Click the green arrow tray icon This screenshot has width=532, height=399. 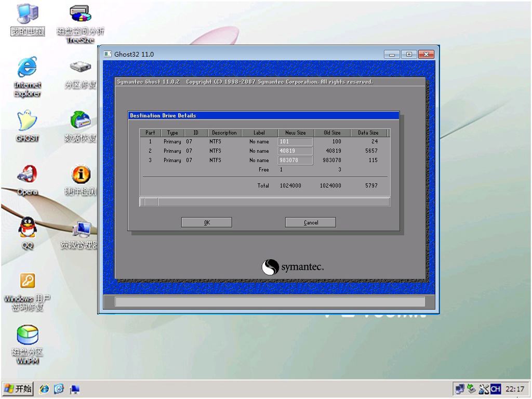[x=471, y=389]
